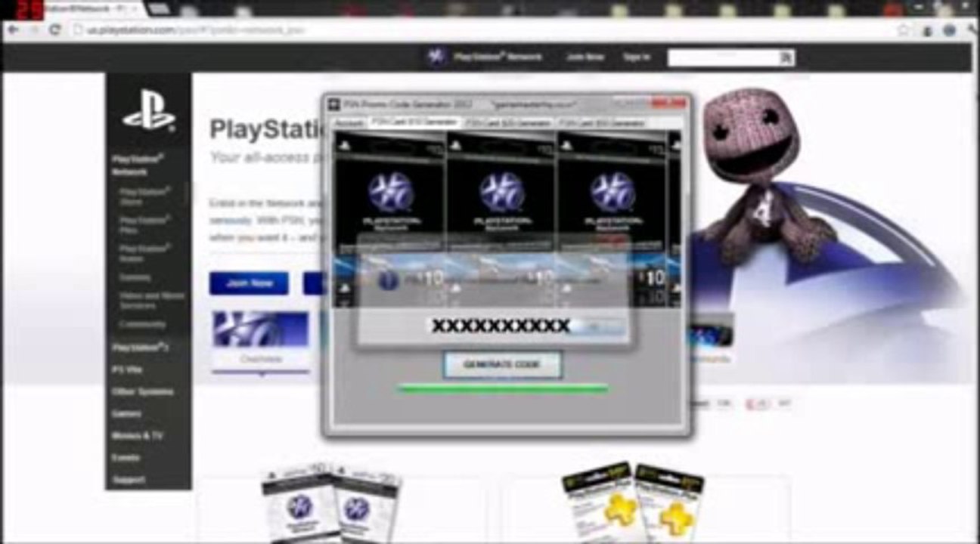Screen dimensions: 980x544
Task: Click the XXXXXXXXXX generated code text
Action: (x=501, y=326)
